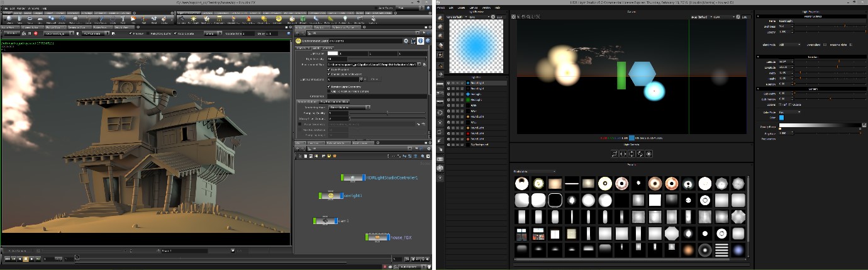This screenshot has height=270, width=868.
Task: Open the Project menu in HDR Light Studio
Action: click(442, 8)
